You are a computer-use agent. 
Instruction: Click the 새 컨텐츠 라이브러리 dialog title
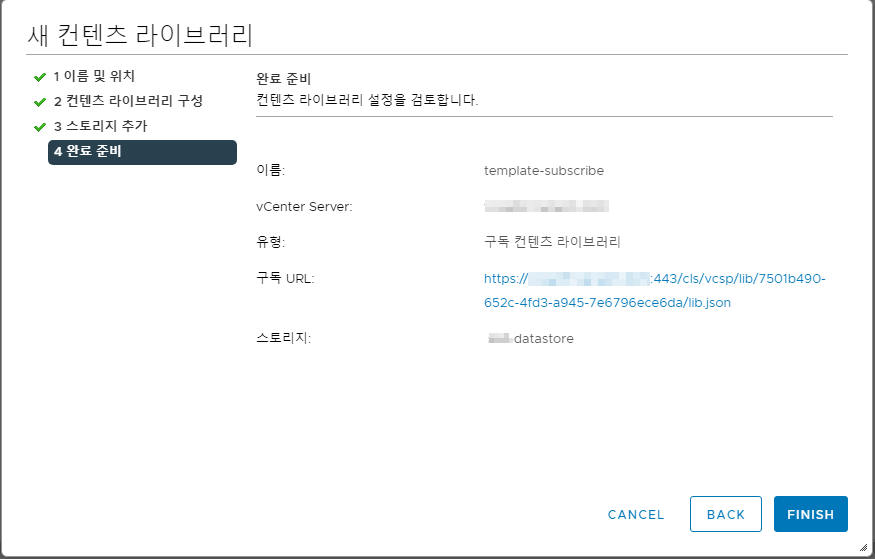click(x=140, y=35)
